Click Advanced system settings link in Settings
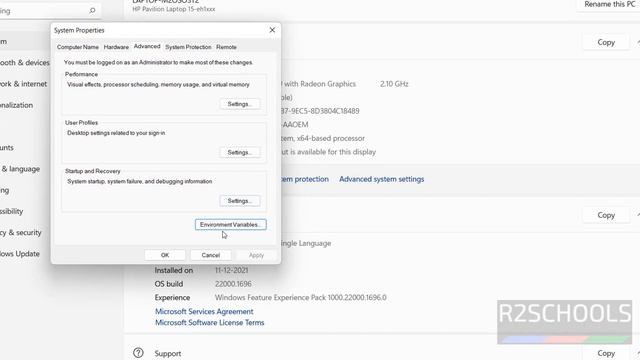640x360 pixels. (x=382, y=179)
